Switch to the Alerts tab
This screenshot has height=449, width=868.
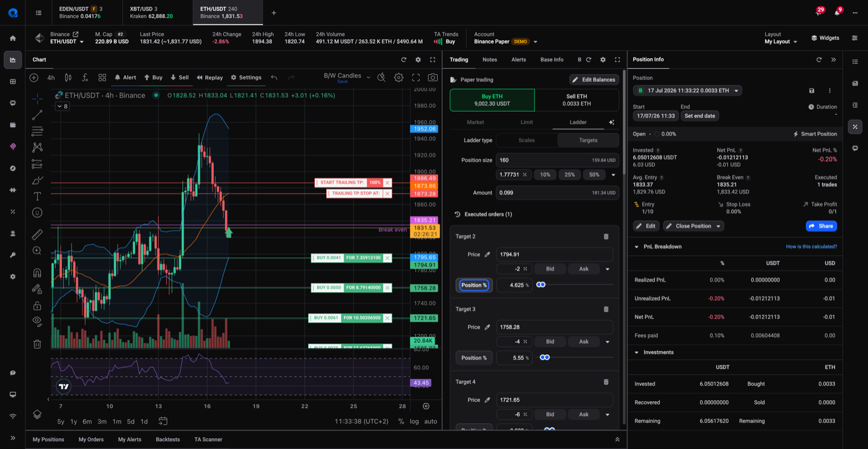tap(518, 60)
